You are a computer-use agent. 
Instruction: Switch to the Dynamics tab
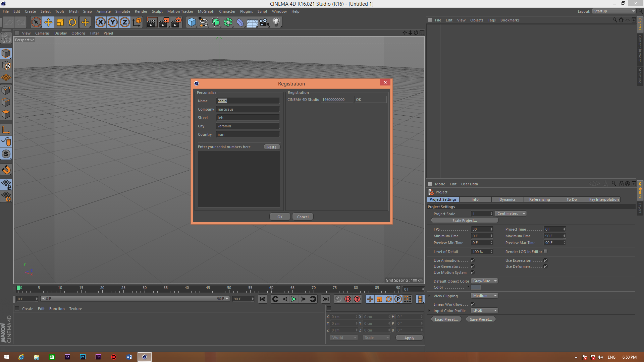(507, 199)
